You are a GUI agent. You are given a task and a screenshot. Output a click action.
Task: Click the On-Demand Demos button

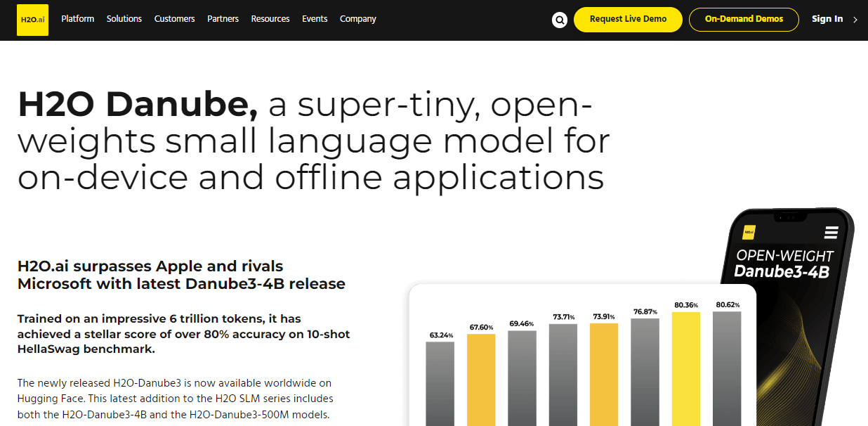coord(744,20)
